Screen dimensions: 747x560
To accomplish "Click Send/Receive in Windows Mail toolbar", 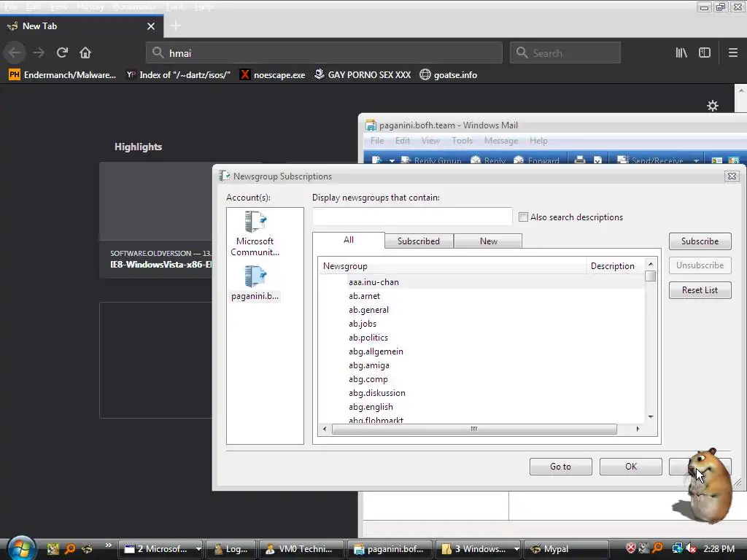I will (651, 160).
